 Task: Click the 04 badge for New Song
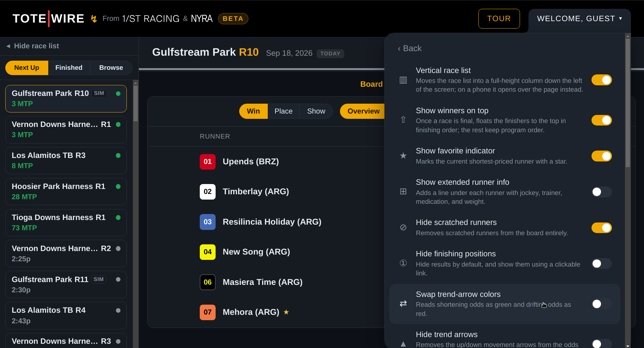(x=208, y=252)
